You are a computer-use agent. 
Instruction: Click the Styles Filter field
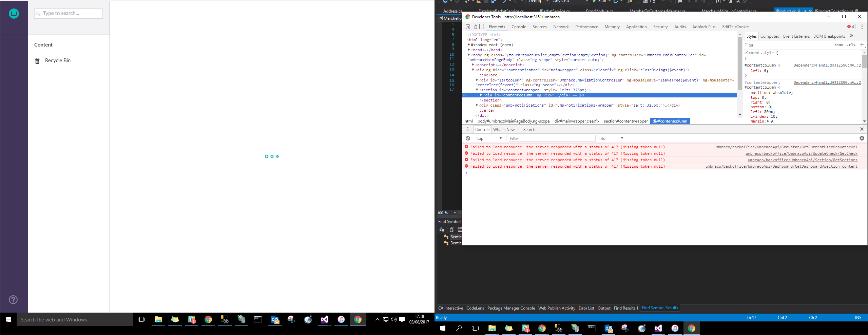[x=787, y=45]
